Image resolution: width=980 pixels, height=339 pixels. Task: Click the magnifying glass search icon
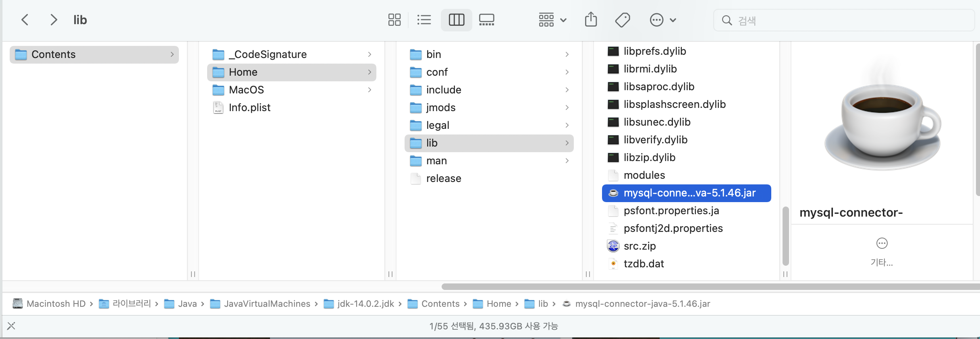tap(727, 20)
